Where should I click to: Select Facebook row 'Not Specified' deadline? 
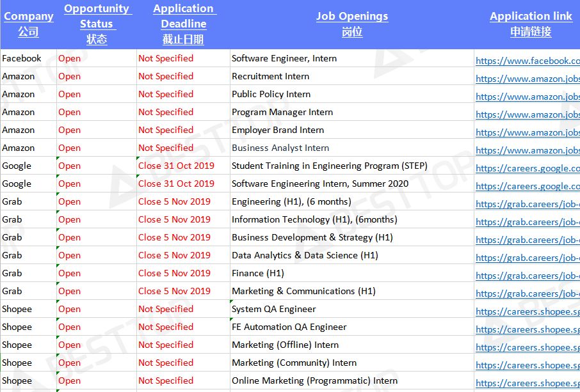[x=183, y=58]
